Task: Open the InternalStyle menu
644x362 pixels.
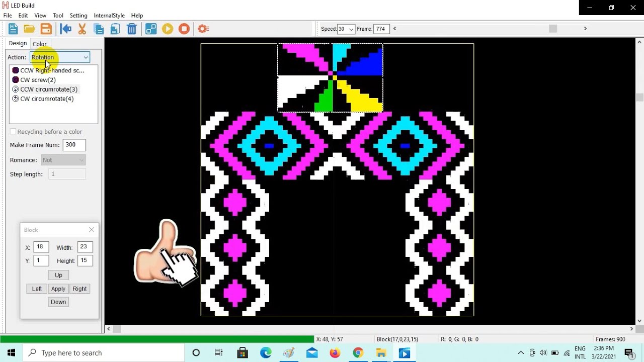Action: coord(109,16)
